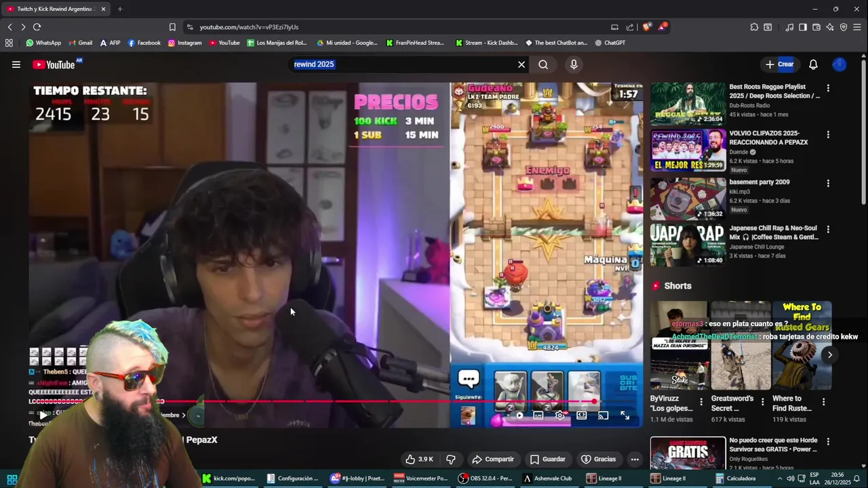Viewport: 868px width, 488px height.
Task: Save the video with Guardar
Action: coord(547,459)
